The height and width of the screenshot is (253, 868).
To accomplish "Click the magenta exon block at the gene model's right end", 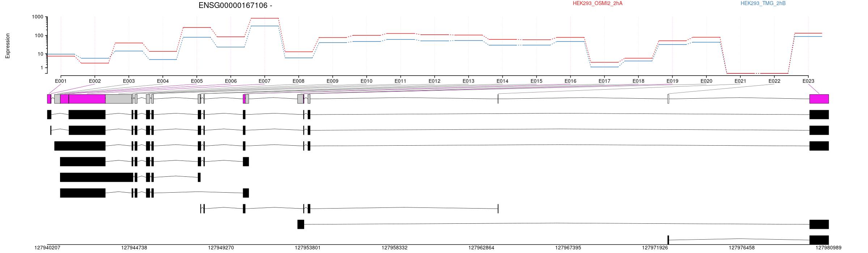I will (x=819, y=99).
